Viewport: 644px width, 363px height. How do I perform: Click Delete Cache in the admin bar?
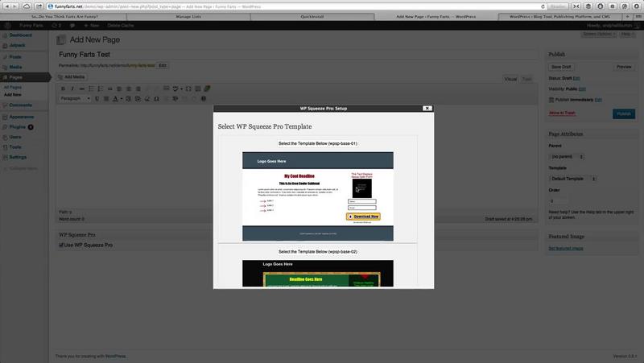pyautogui.click(x=120, y=26)
